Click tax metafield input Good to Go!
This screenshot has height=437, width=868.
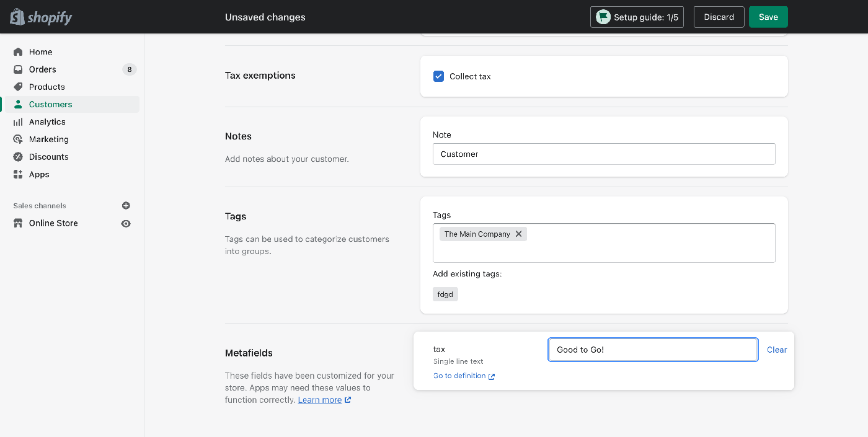653,350
